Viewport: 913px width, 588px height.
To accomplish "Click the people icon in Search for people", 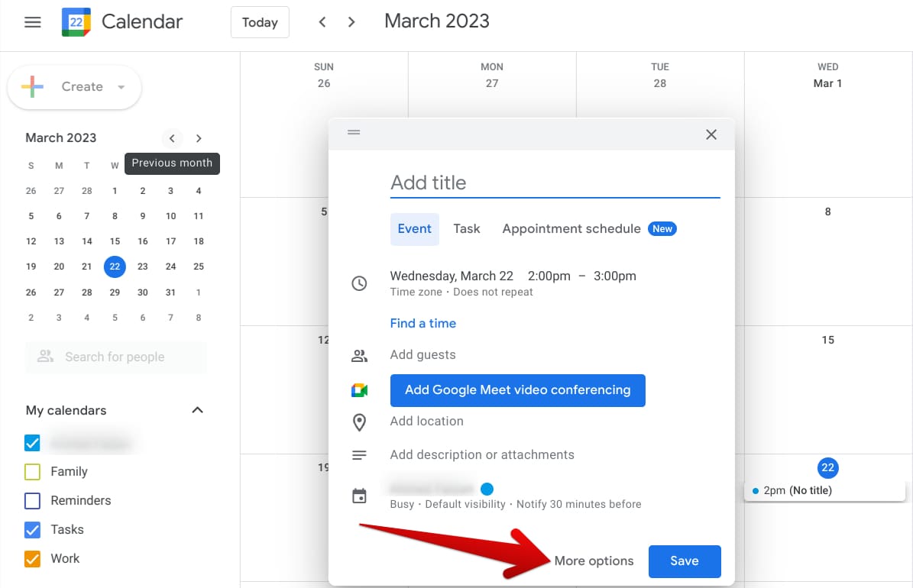I will point(45,357).
